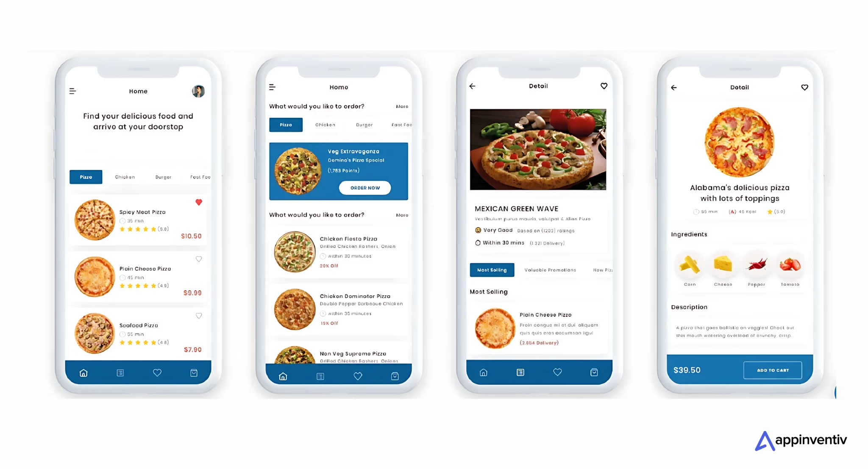Tap the back arrow icon on Detail screen
The image size is (868, 469).
click(x=473, y=86)
